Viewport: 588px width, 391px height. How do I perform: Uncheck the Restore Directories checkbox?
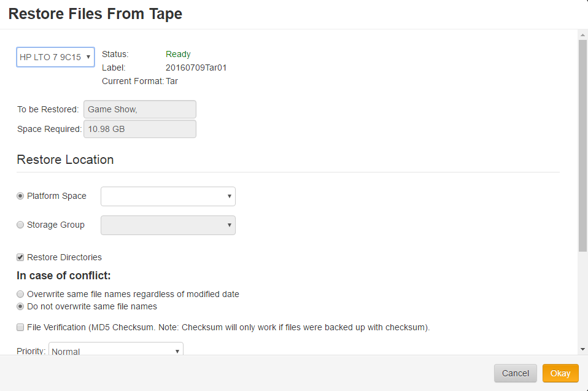[20, 257]
